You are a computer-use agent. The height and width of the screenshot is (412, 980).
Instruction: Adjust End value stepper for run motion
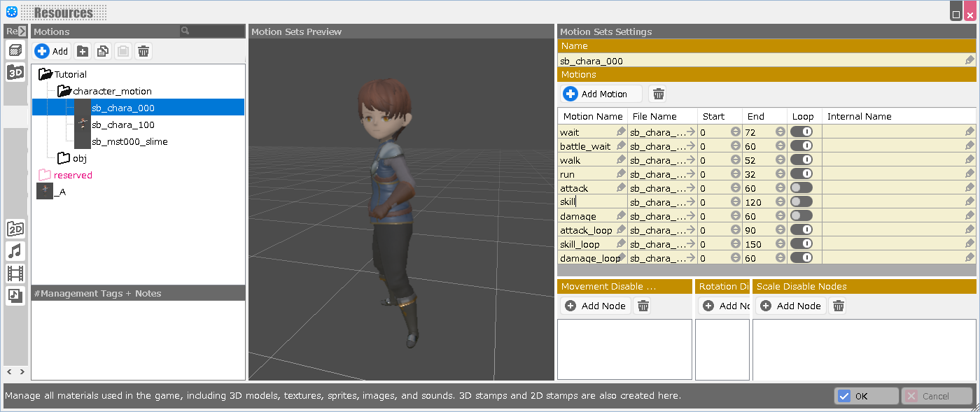pos(780,173)
